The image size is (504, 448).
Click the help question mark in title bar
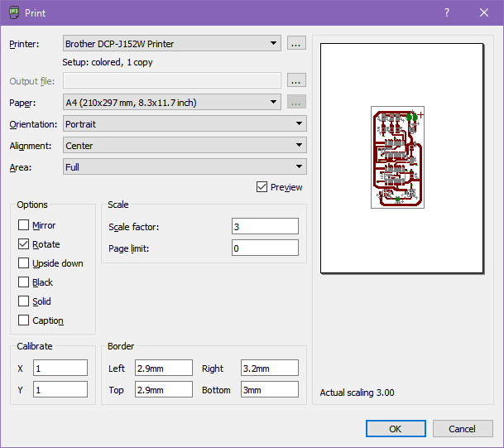pos(447,12)
